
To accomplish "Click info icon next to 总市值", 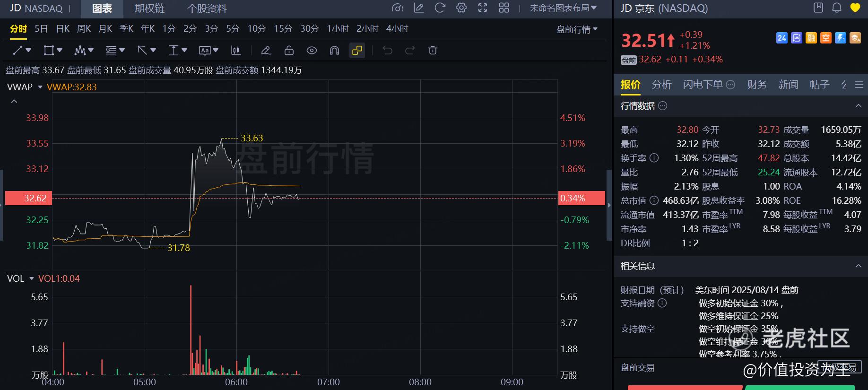I will point(654,200).
